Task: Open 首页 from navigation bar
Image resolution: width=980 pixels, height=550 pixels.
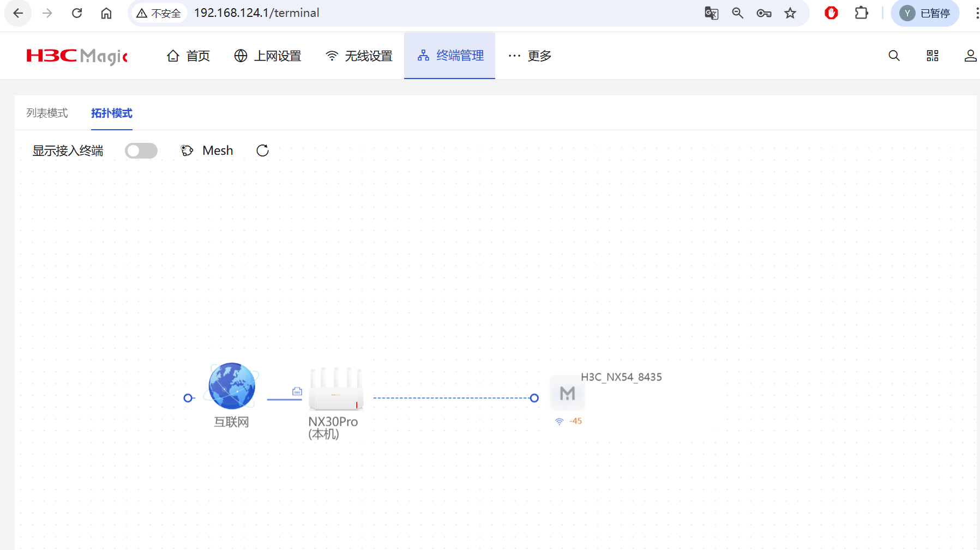Action: tap(188, 56)
